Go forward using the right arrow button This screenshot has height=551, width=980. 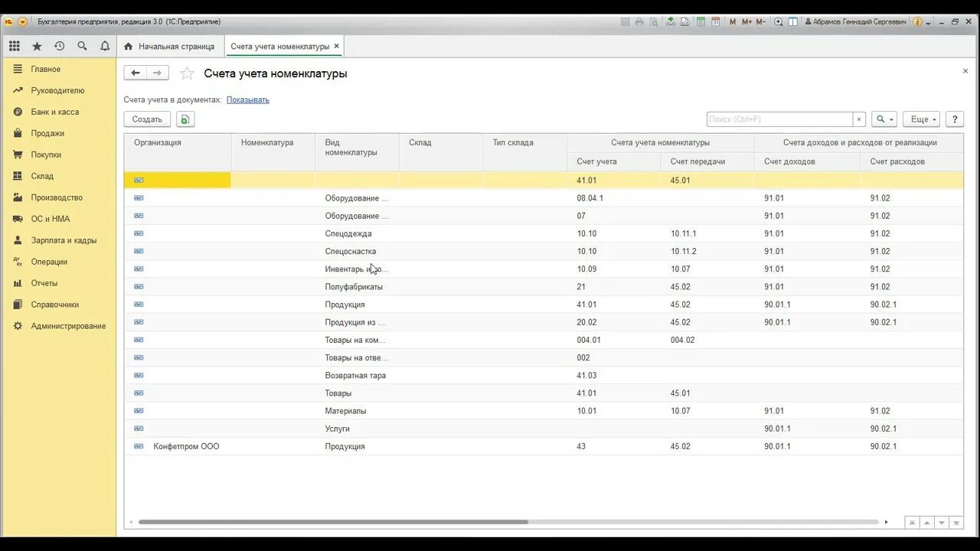pyautogui.click(x=157, y=73)
